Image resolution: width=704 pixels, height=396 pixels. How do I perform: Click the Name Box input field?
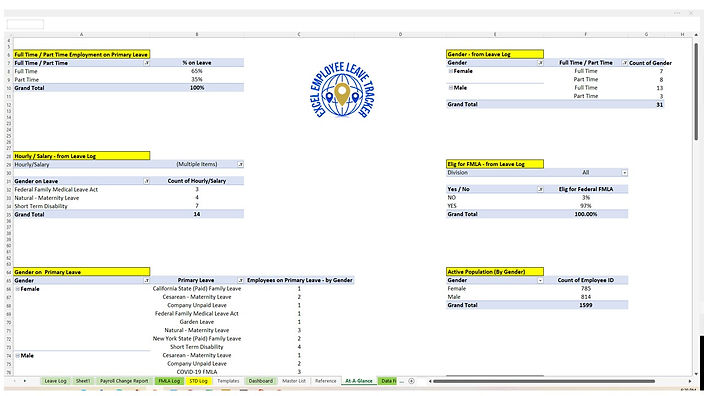[25, 24]
